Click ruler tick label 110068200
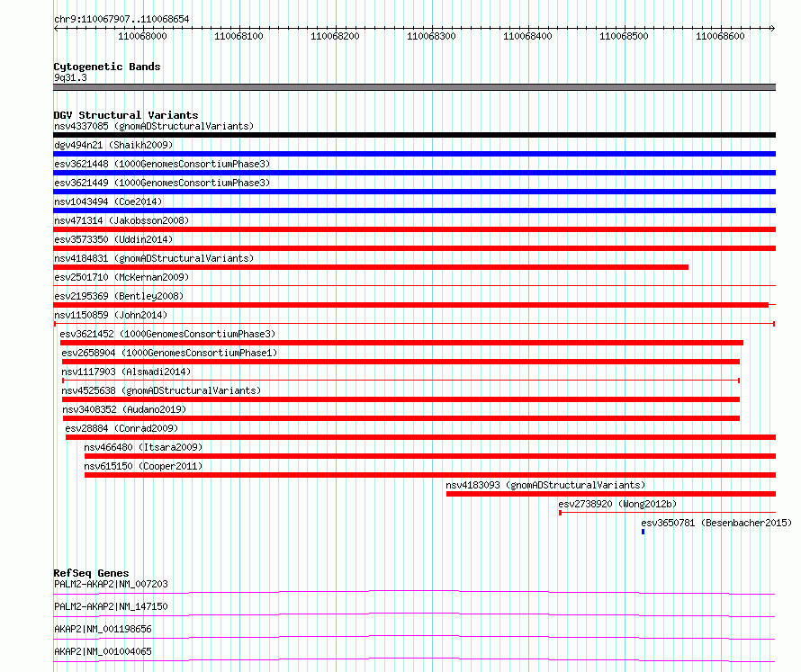This screenshot has width=801, height=672. pyautogui.click(x=335, y=36)
